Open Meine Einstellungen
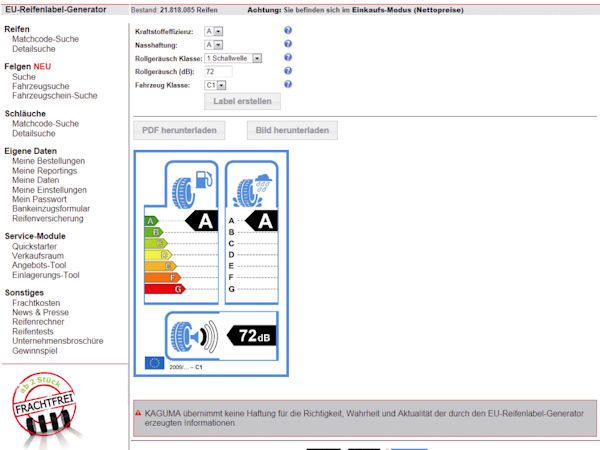The width and height of the screenshot is (600, 450). pyautogui.click(x=49, y=190)
